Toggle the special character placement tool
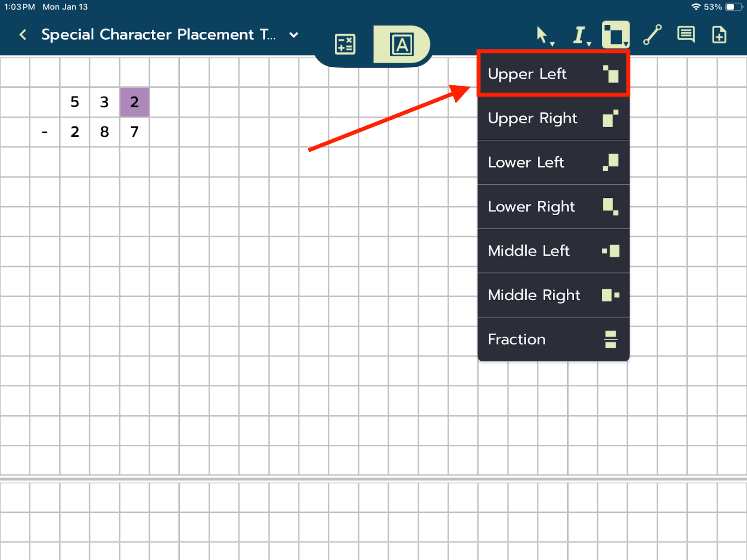 click(x=615, y=35)
